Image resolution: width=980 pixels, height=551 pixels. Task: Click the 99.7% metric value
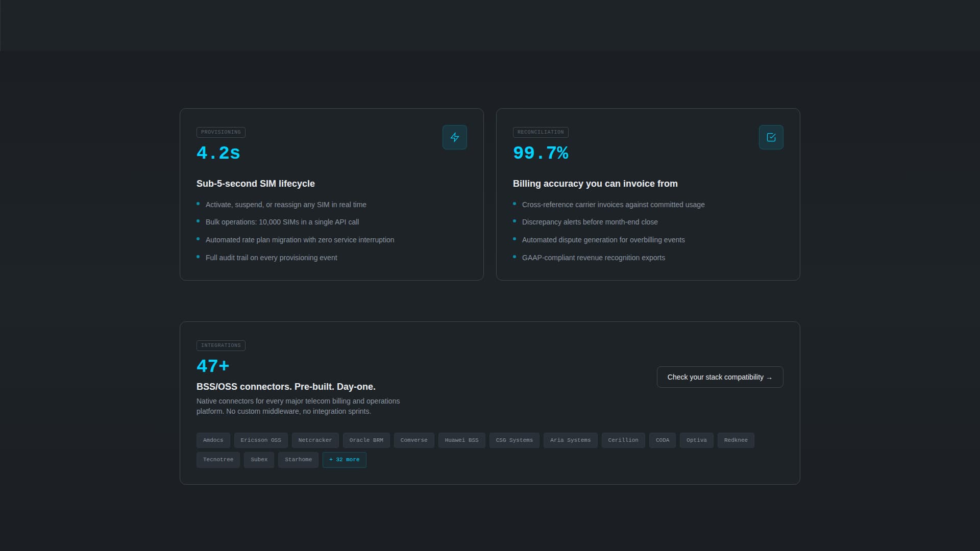pyautogui.click(x=541, y=153)
